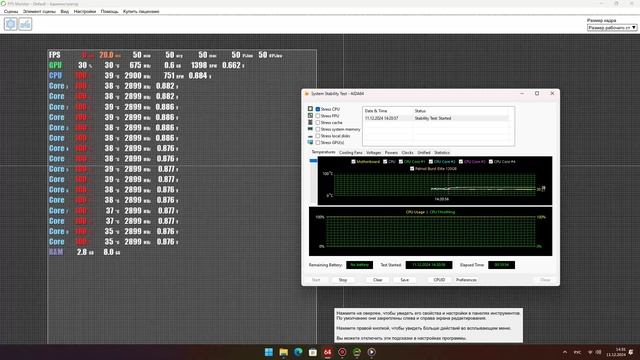Toggle the CPU Core #4 graph checkbox
The width and height of the screenshot is (640, 360).
pyautogui.click(x=491, y=162)
